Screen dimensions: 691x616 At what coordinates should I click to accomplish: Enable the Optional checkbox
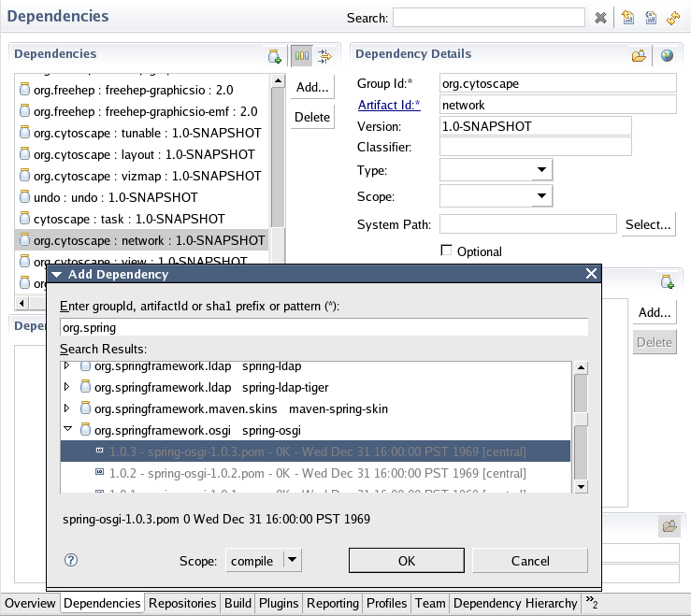446,251
